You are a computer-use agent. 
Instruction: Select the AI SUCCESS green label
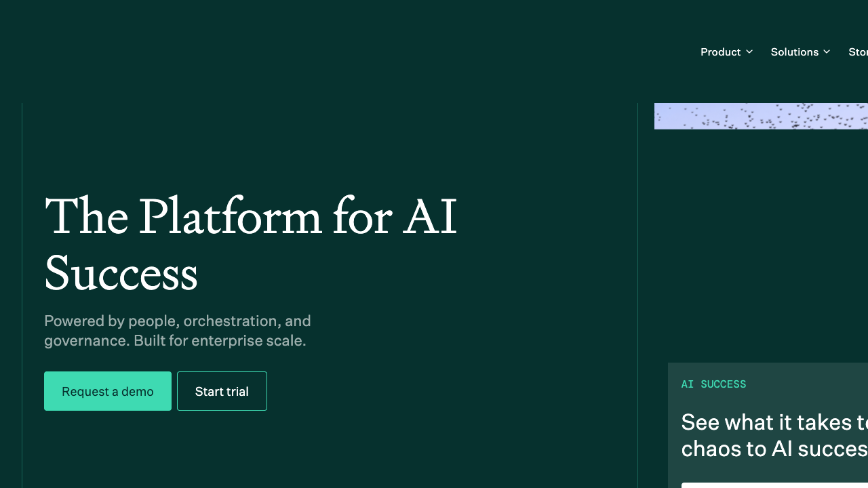point(713,384)
